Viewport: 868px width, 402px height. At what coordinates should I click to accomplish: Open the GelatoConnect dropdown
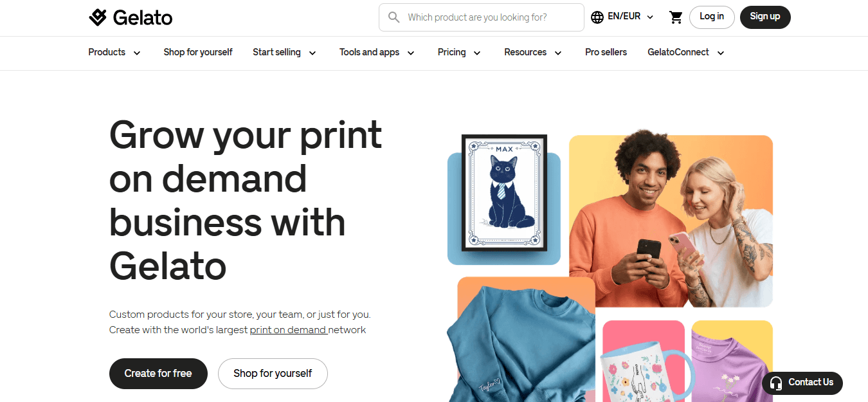686,53
